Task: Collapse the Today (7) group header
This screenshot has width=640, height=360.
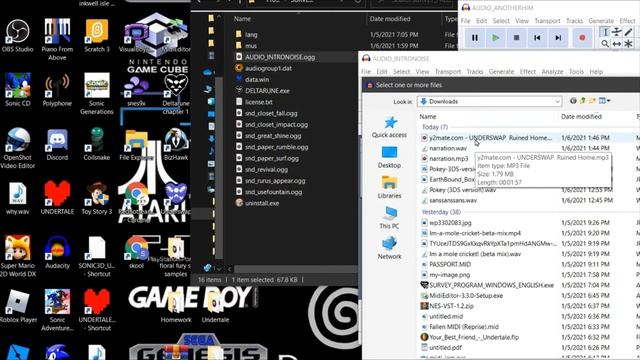Action: (434, 127)
